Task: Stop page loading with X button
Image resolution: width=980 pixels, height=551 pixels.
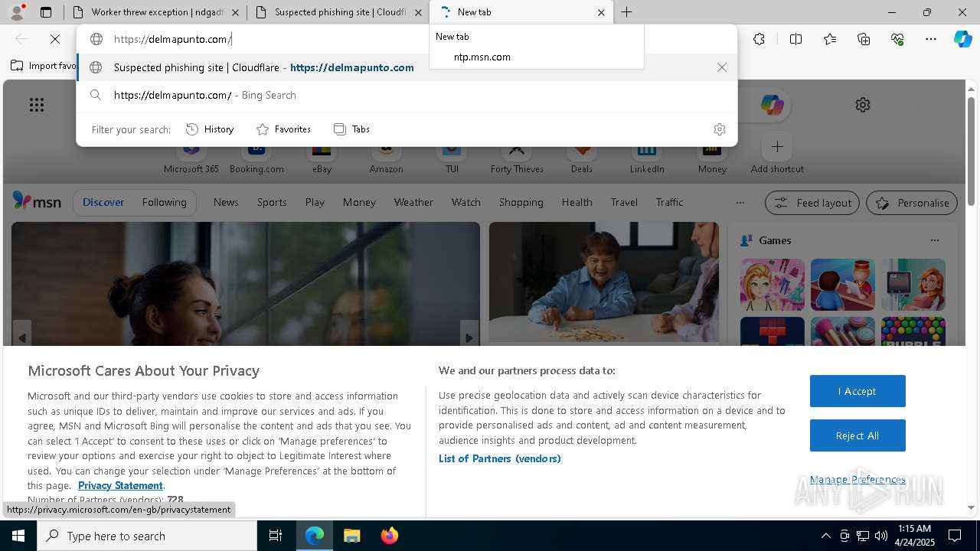Action: coord(55,39)
